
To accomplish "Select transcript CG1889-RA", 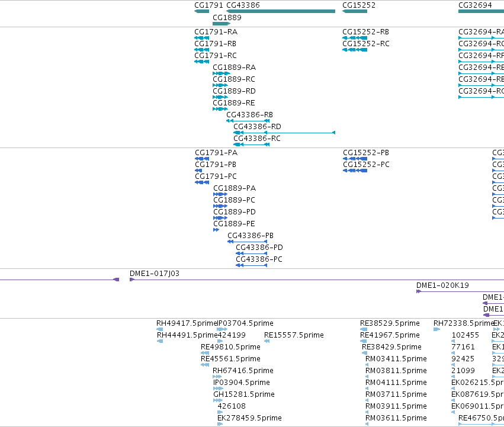I will [234, 68].
